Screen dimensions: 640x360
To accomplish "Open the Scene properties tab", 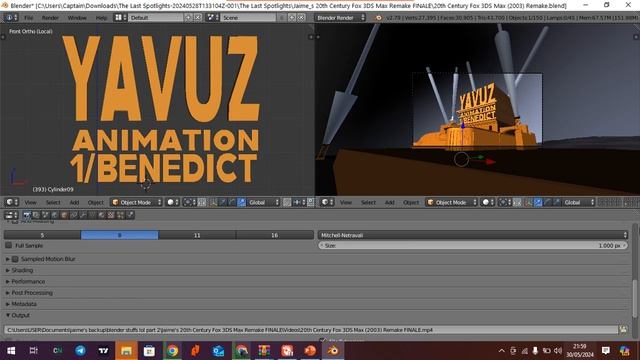I will (45, 215).
